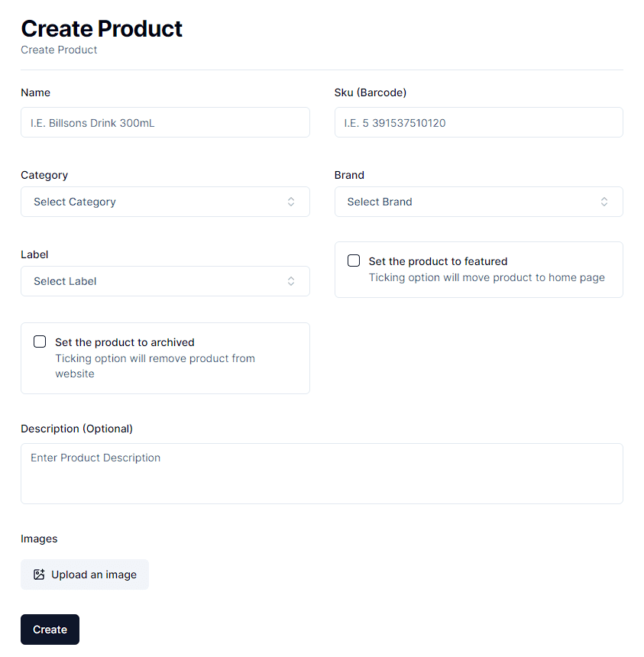
Task: Click the "Name" field label
Action: (x=35, y=92)
